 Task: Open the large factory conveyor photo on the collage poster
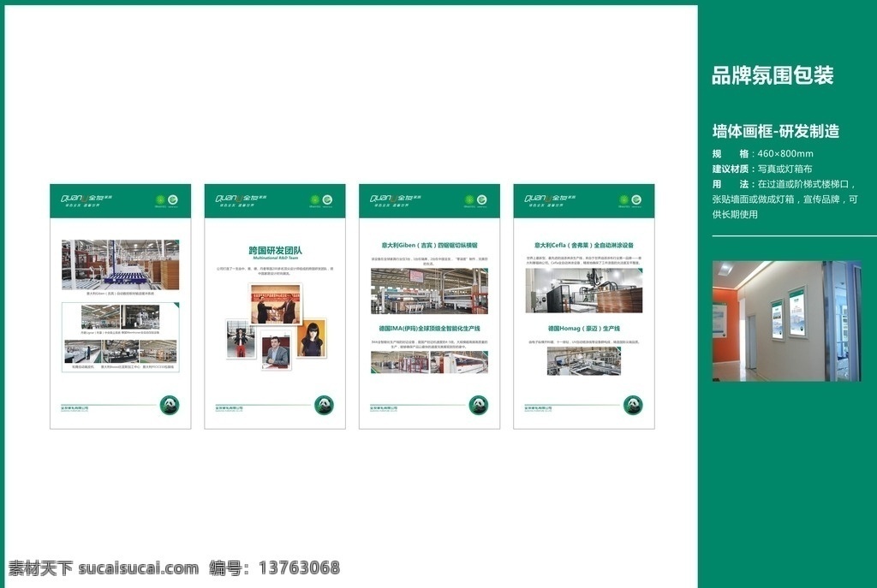tap(120, 264)
